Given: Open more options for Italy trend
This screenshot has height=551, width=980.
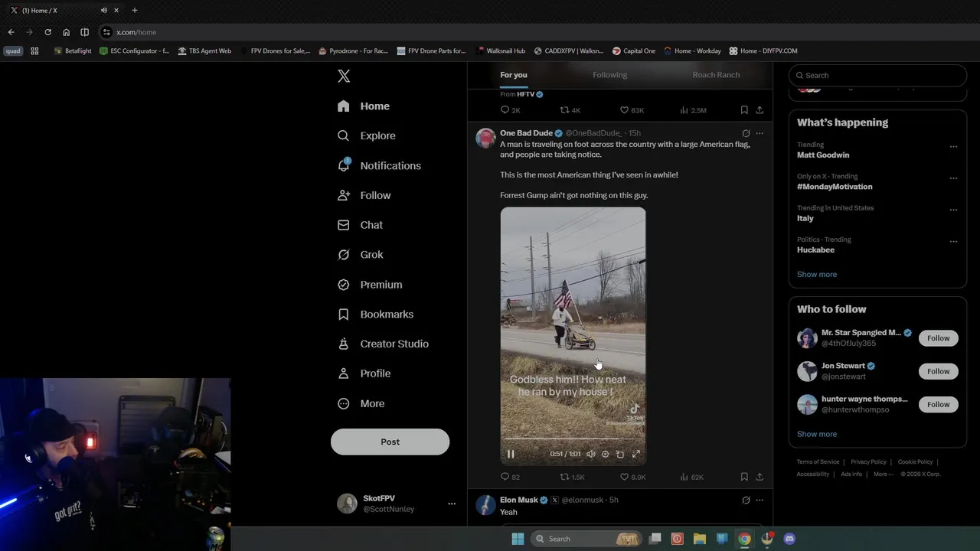Looking at the screenshot, I should point(953,210).
